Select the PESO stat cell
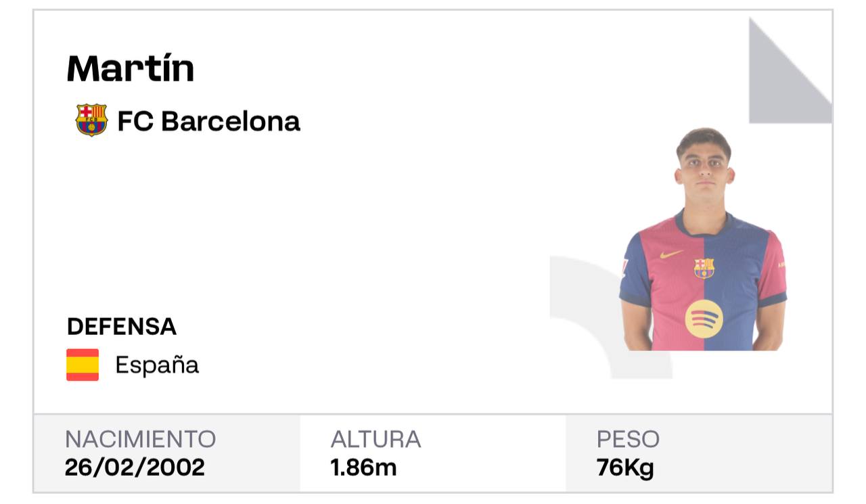Image resolution: width=866 pixels, height=504 pixels. coord(699,453)
